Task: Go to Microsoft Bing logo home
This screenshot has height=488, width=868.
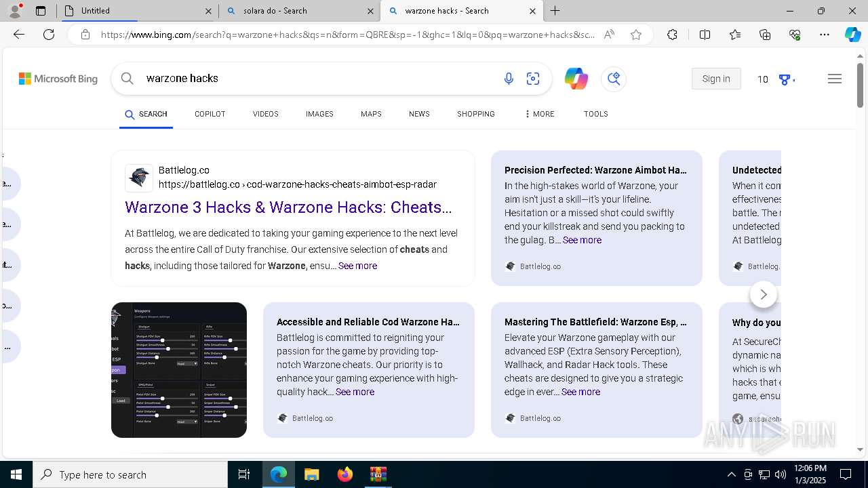Action: click(x=58, y=79)
